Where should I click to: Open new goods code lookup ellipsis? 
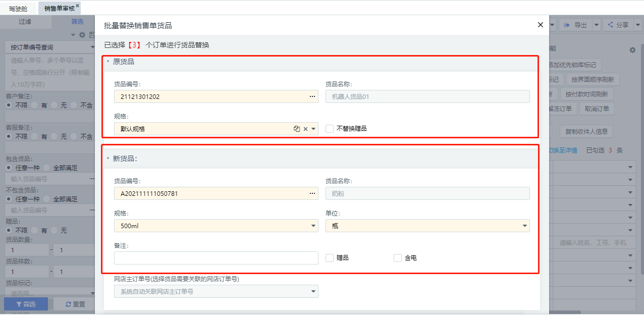tap(312, 193)
